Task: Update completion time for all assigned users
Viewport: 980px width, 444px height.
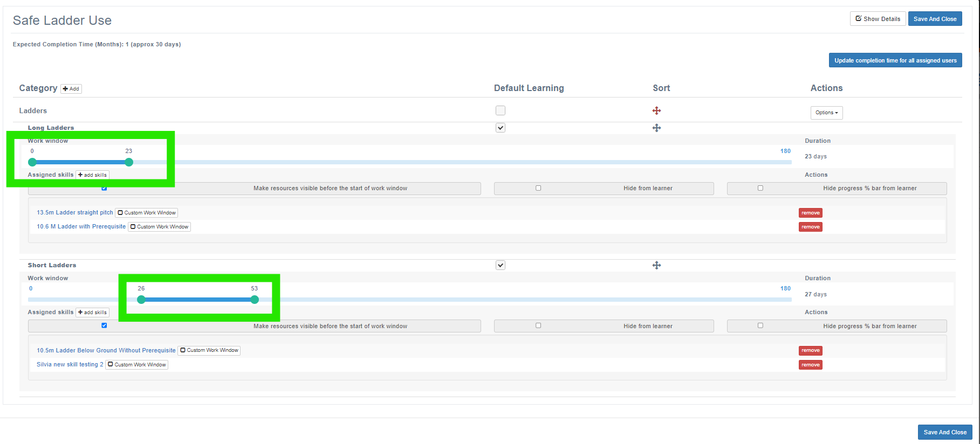Action: click(x=895, y=60)
